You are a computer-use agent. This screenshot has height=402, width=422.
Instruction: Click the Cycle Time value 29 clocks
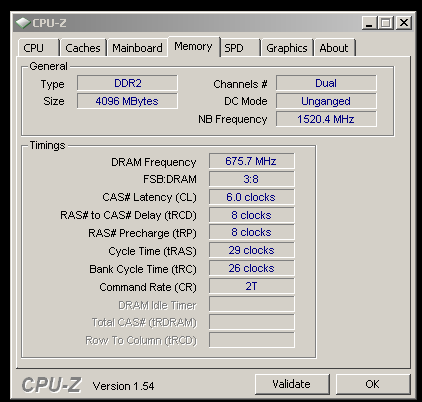pos(252,250)
